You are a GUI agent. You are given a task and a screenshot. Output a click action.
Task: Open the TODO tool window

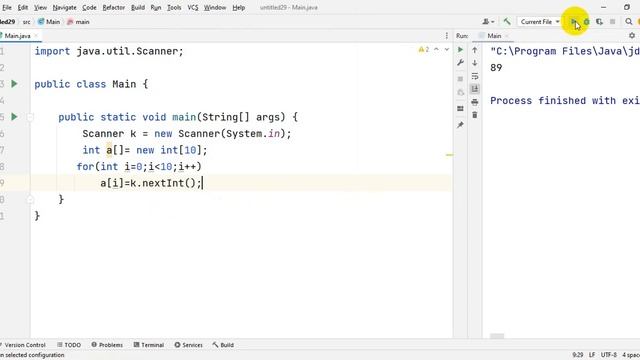pos(69,345)
